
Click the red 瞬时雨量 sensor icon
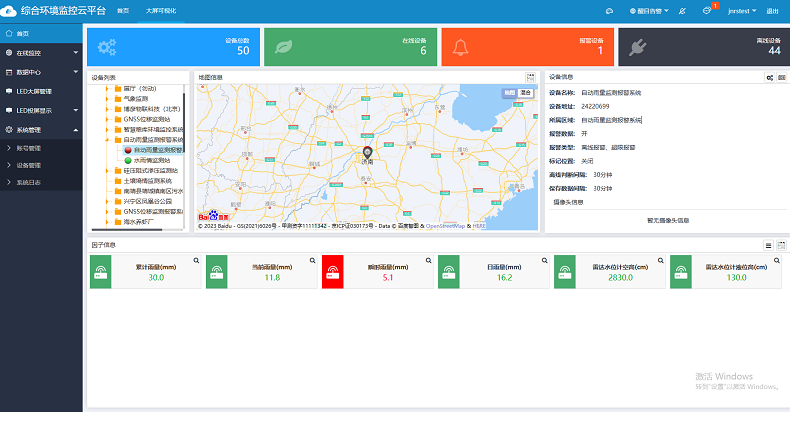point(333,272)
